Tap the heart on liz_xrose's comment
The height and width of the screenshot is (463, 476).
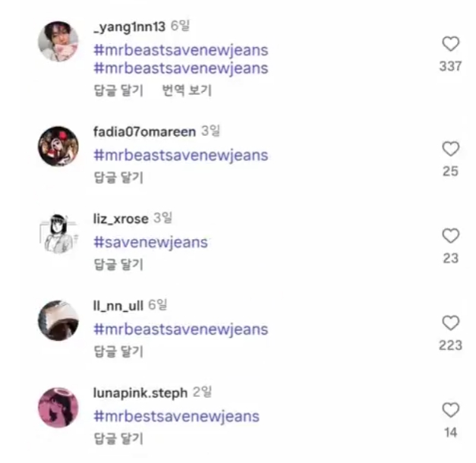450,236
